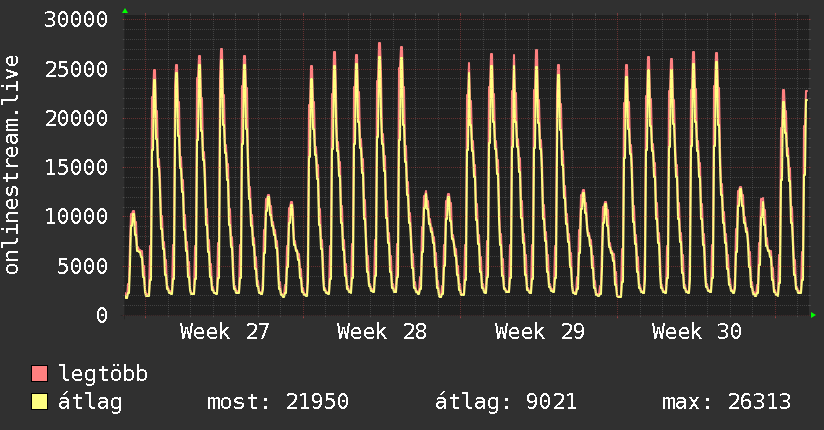The image size is (824, 430).
Task: Click the green arrow ending the x-axis
Action: click(813, 315)
